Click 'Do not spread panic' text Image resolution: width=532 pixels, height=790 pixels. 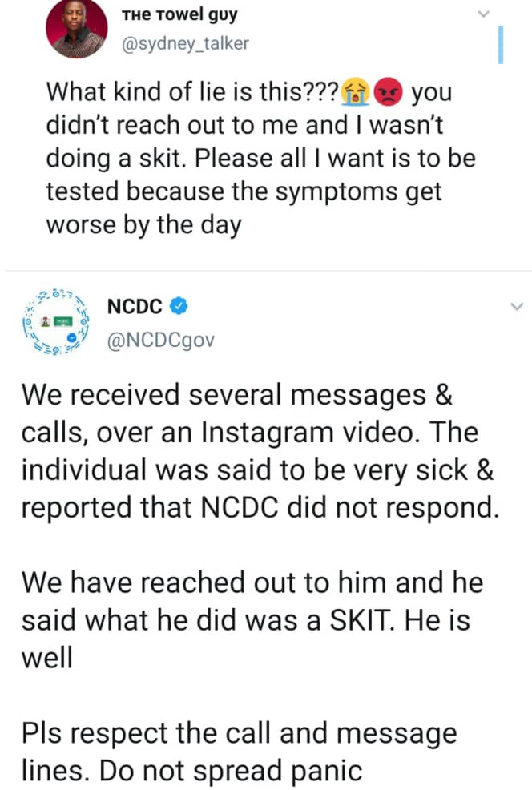230,771
